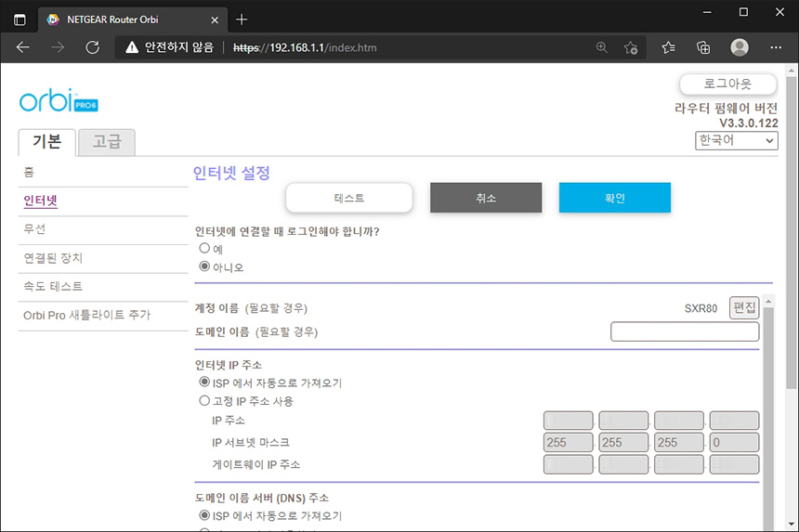Open the 연결된 장치 sidebar item
Viewport: 799px width, 532px height.
click(x=53, y=257)
